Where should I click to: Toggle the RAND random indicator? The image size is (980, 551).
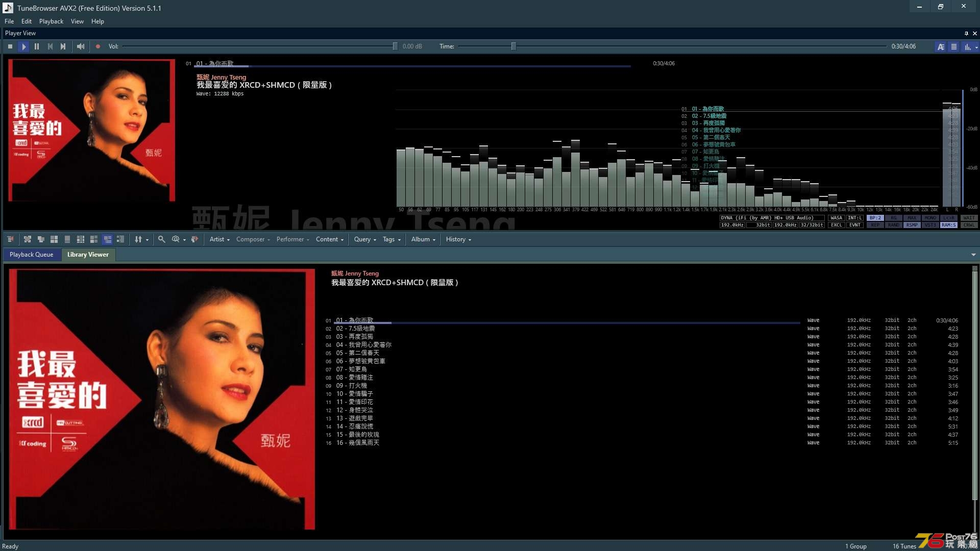pos(894,225)
